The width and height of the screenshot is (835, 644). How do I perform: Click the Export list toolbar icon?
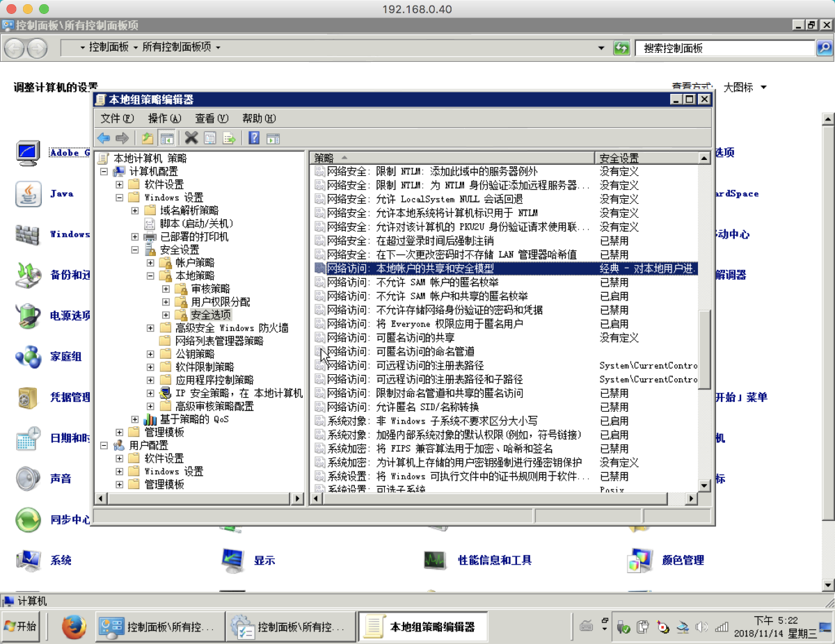pos(229,138)
